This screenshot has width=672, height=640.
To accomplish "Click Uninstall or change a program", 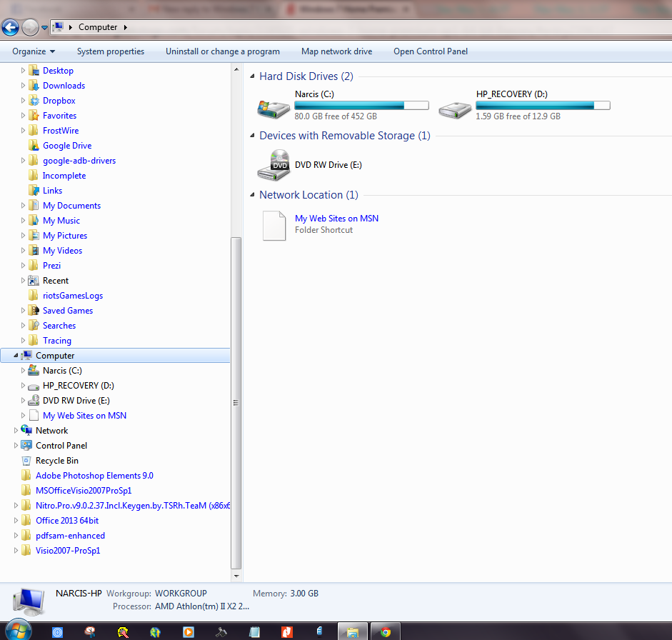I will click(223, 51).
